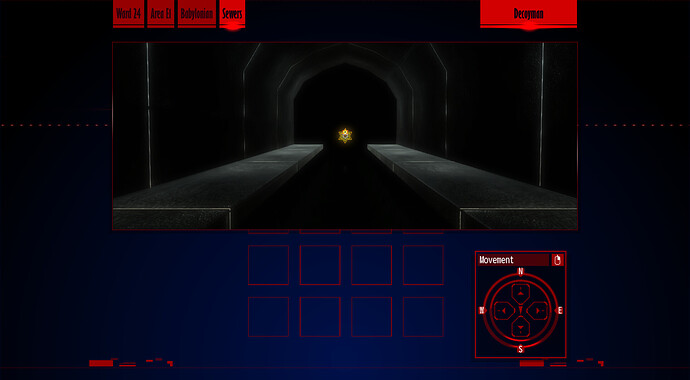Open the Decoyman tab
Viewport: 690px width, 380px height.
click(x=529, y=13)
